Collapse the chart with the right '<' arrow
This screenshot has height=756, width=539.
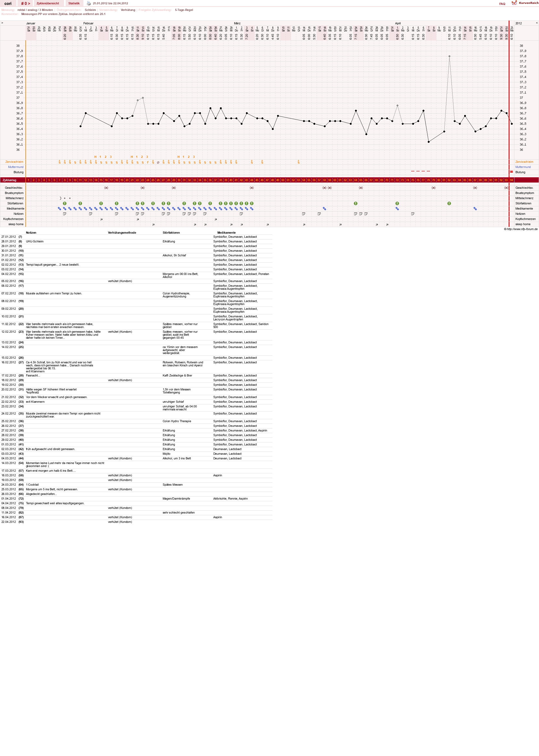[537, 23]
